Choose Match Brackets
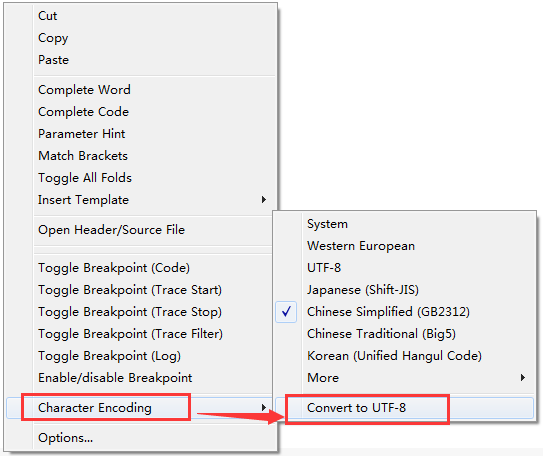This screenshot has width=543, height=456. tap(140, 156)
